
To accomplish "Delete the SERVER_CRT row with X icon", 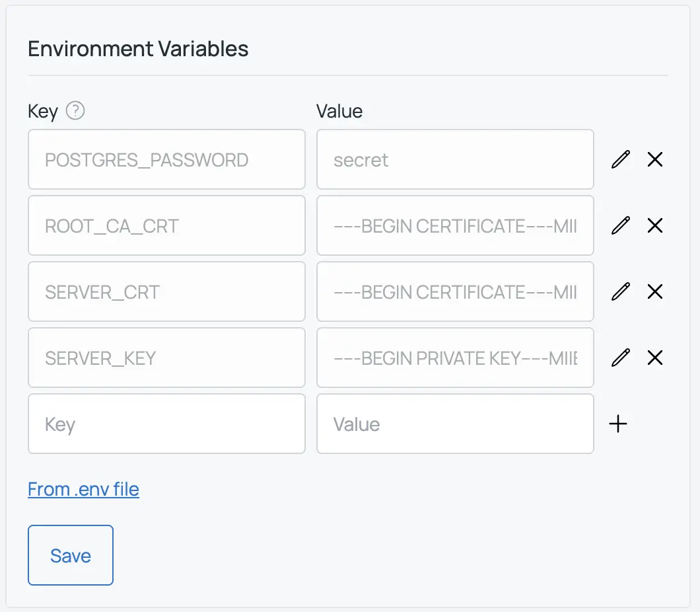I will point(654,291).
